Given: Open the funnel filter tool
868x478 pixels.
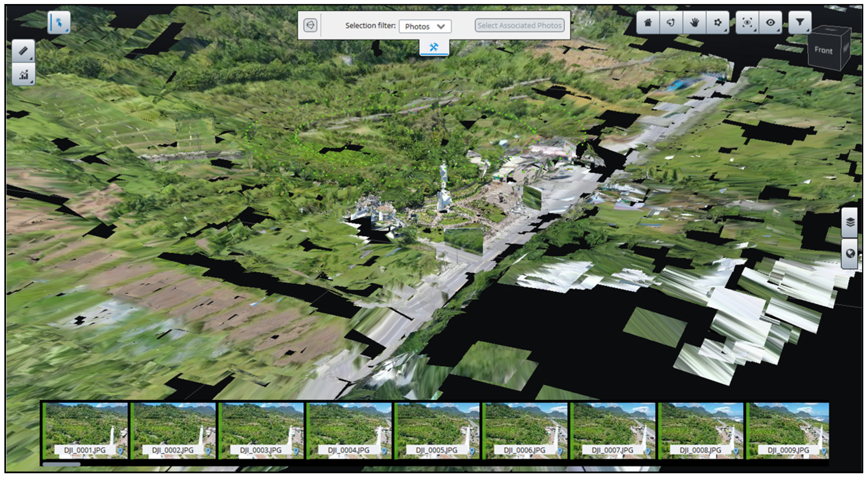Looking at the screenshot, I should [800, 23].
